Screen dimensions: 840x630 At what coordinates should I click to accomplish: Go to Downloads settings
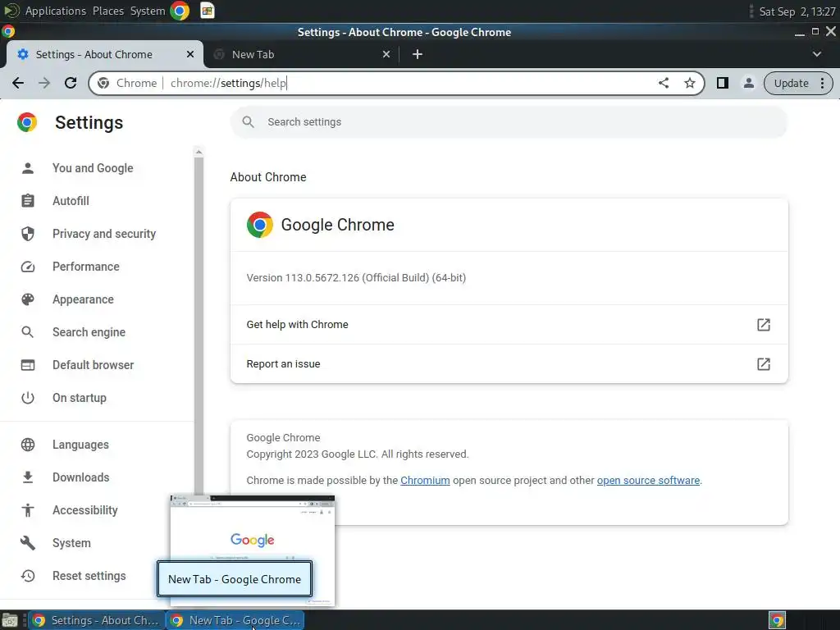81,477
